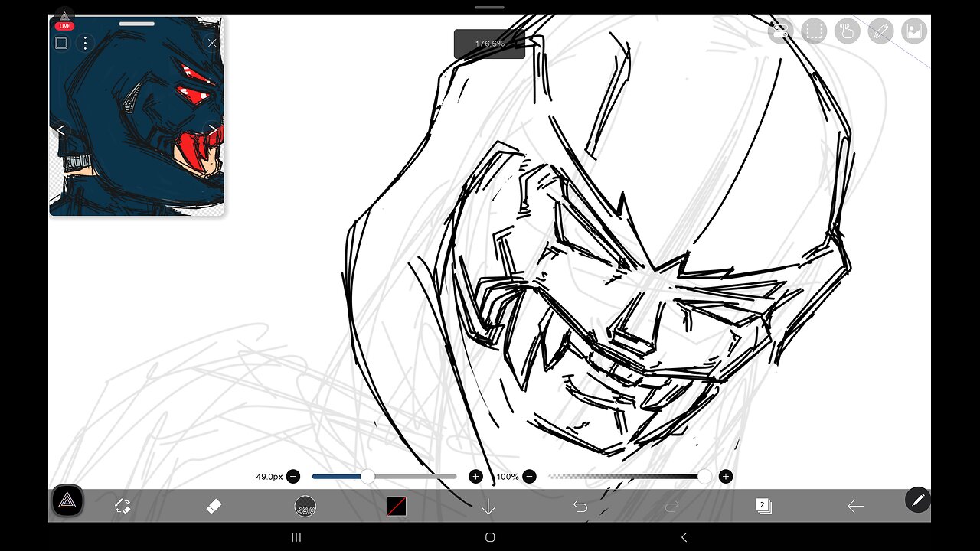Open the black color swatch picker
Screen dimensions: 980x551
tap(397, 506)
